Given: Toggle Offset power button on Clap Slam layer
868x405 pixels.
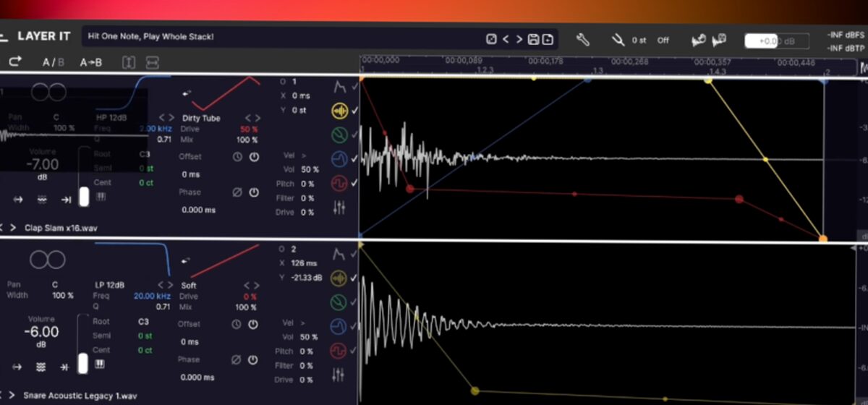Looking at the screenshot, I should coord(254,157).
